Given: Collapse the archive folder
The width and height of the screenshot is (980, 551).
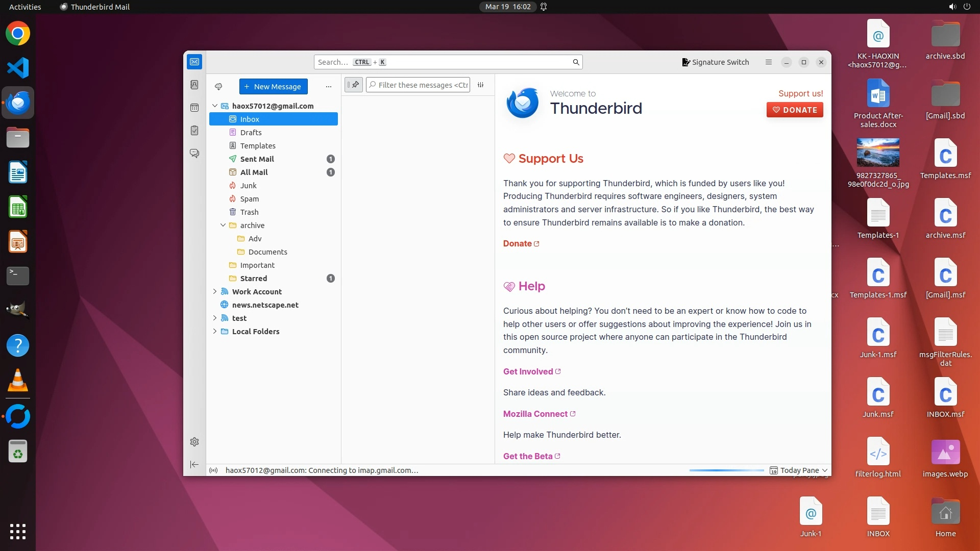Looking at the screenshot, I should (223, 225).
